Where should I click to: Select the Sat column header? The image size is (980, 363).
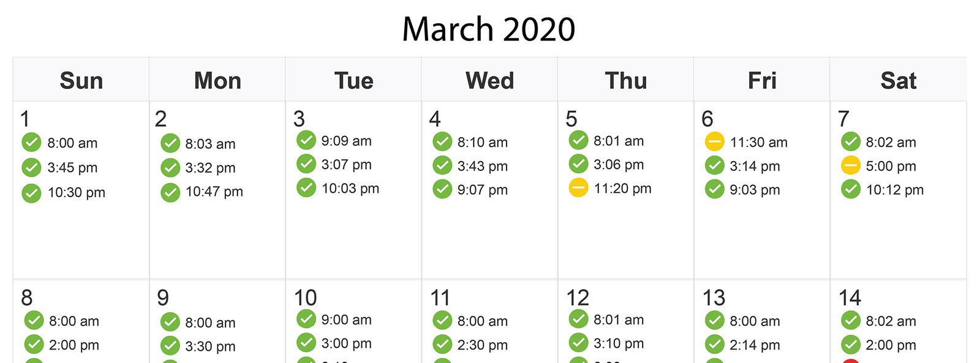click(x=898, y=80)
